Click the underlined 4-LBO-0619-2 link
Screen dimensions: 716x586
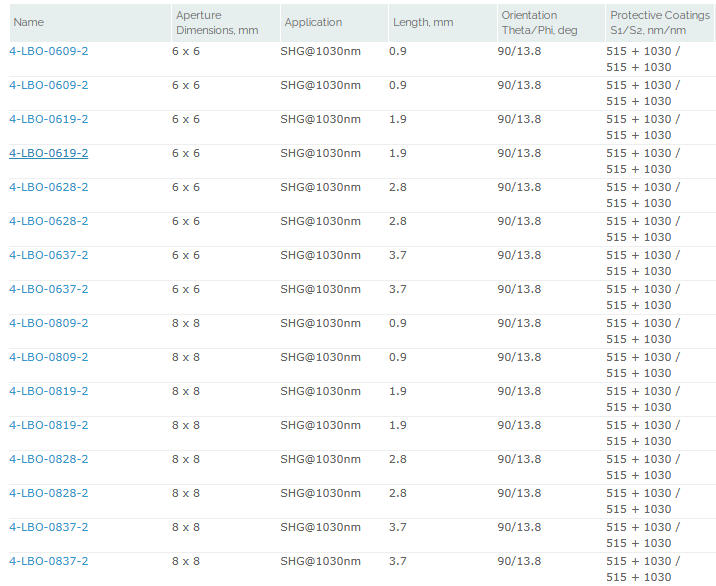48,153
